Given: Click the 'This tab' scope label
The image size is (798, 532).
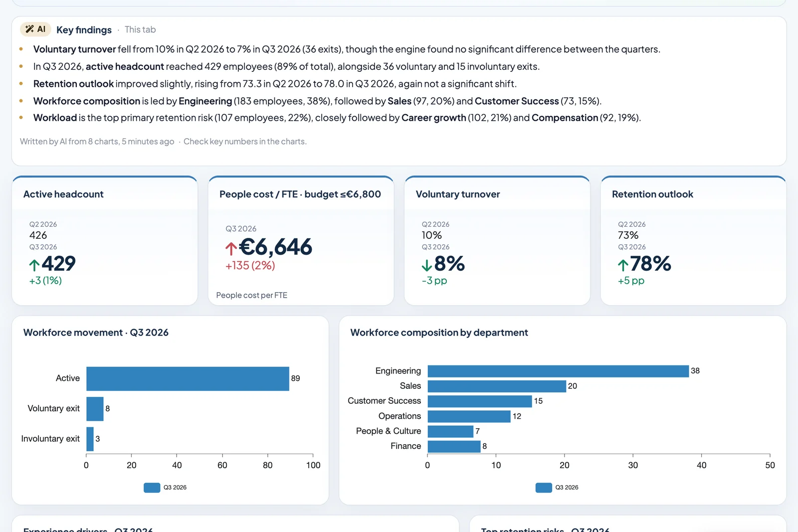Looking at the screenshot, I should click(140, 29).
